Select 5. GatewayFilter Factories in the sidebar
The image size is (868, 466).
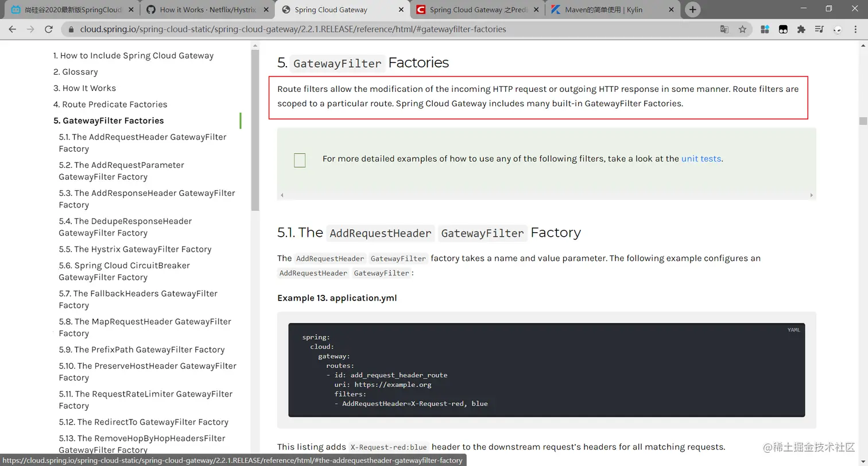pyautogui.click(x=108, y=121)
